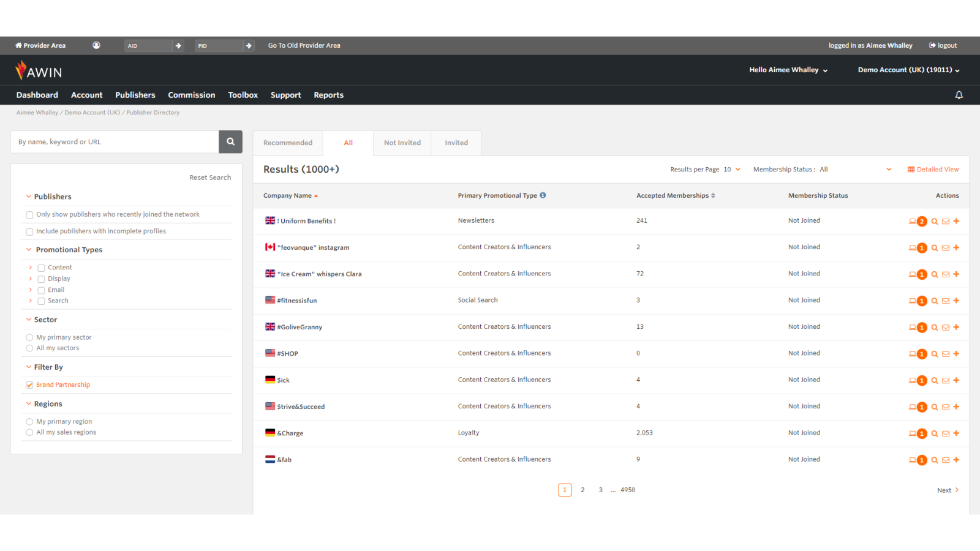980x551 pixels.
Task: Click the laptop icon for &Charge
Action: (912, 433)
